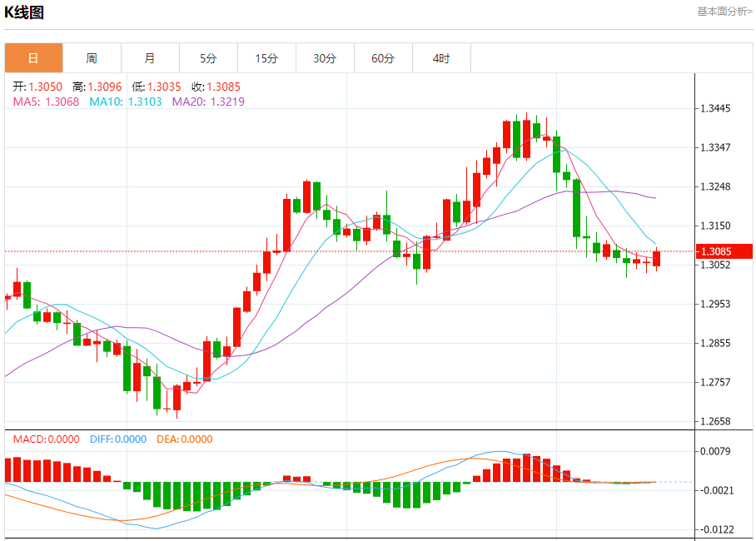Click the K线图 title

[24, 12]
